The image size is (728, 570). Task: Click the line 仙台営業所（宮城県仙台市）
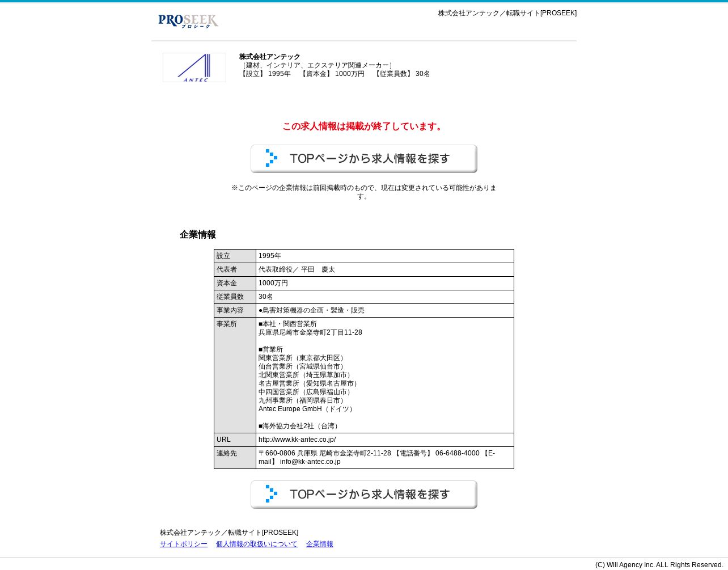[303, 367]
